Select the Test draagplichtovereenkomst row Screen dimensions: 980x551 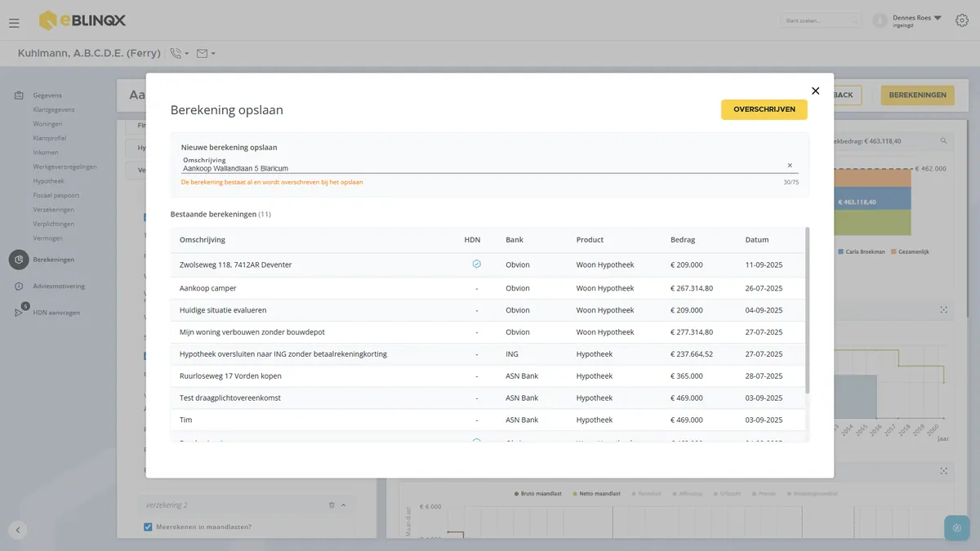click(x=488, y=398)
